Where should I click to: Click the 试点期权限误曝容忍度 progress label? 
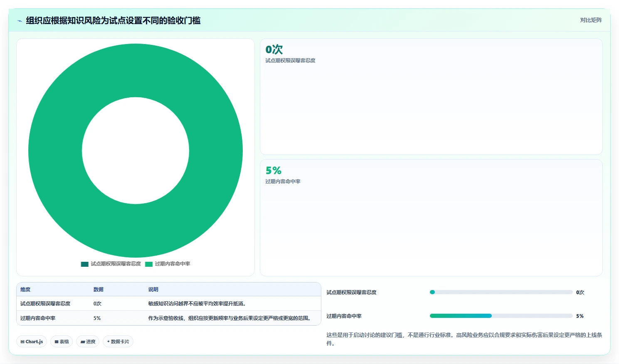coord(351,293)
